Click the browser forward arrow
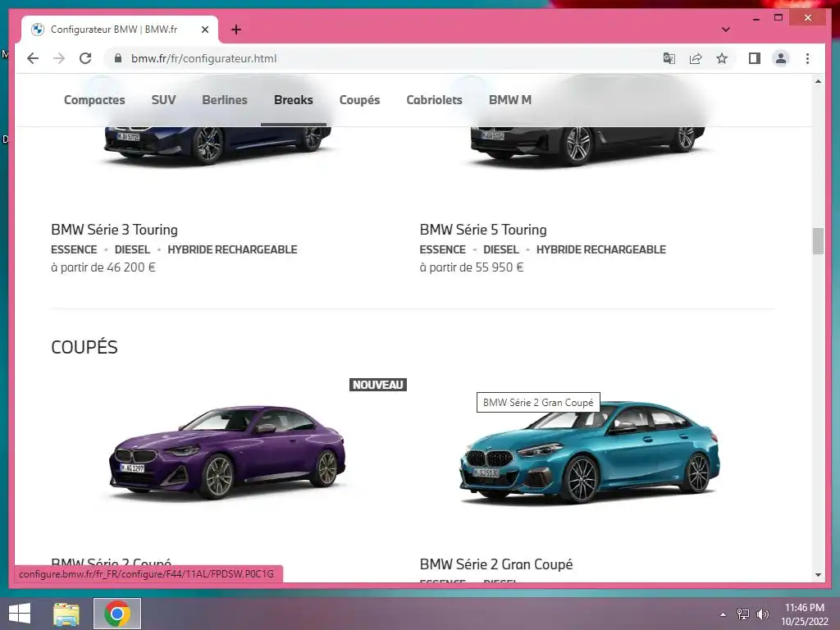The image size is (840, 630). [x=59, y=58]
